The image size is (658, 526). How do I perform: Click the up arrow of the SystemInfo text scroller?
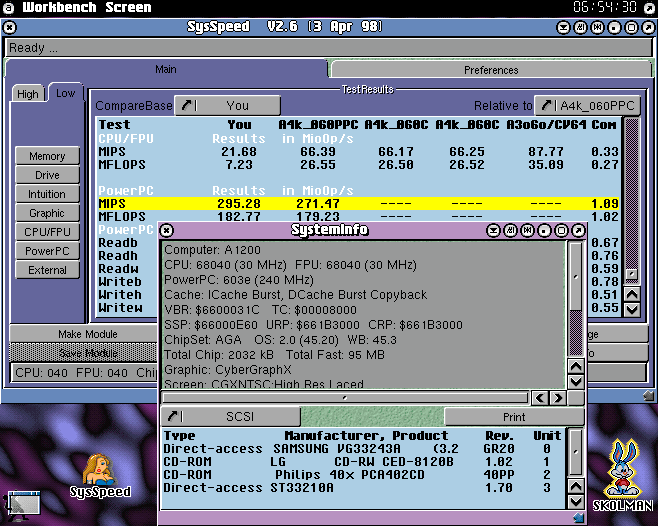576,366
